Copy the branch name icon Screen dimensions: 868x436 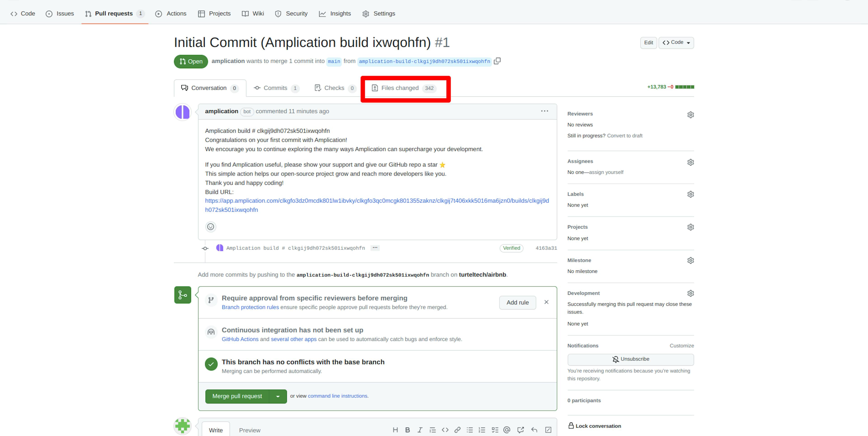(x=497, y=61)
